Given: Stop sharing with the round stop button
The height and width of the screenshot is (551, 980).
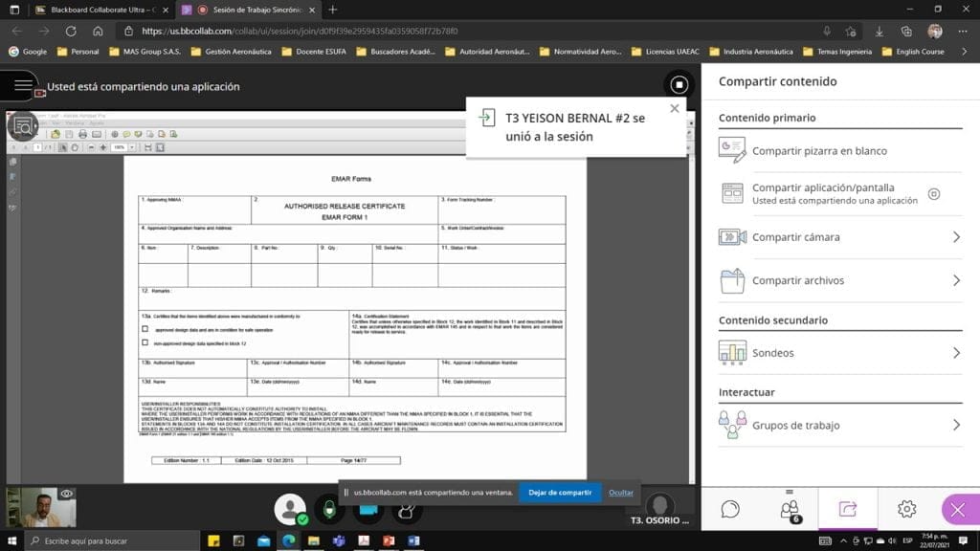Looking at the screenshot, I should pos(679,85).
